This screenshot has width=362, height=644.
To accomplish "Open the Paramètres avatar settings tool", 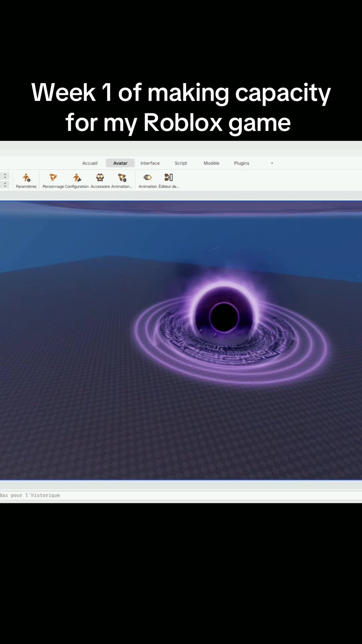I will [26, 180].
